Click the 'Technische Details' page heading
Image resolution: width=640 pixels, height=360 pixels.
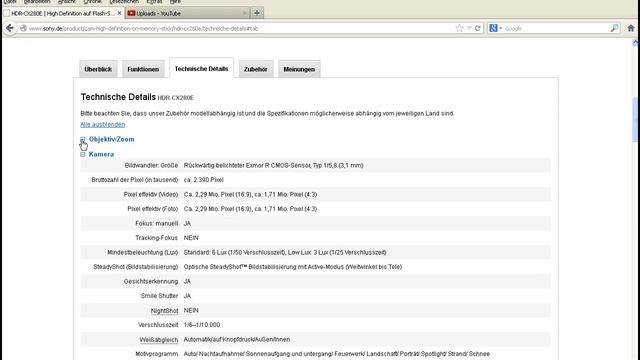tap(118, 97)
